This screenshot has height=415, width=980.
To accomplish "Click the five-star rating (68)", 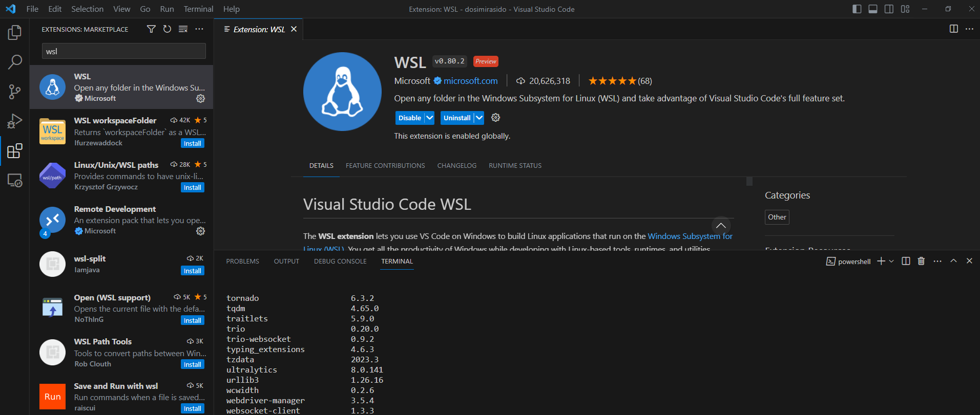I will point(620,81).
